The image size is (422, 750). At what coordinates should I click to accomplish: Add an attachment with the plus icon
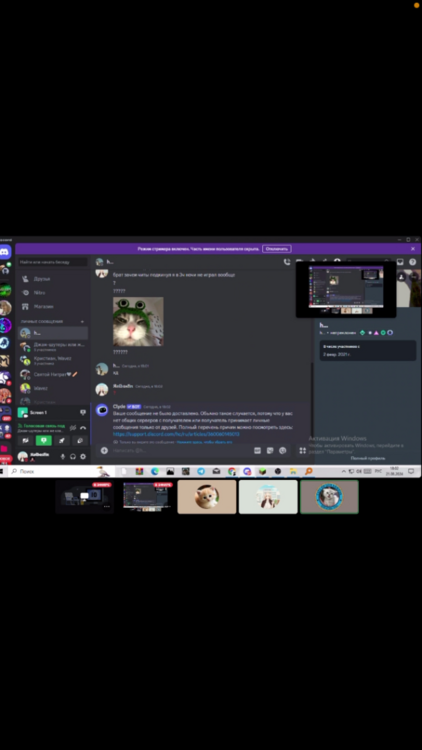(104, 451)
